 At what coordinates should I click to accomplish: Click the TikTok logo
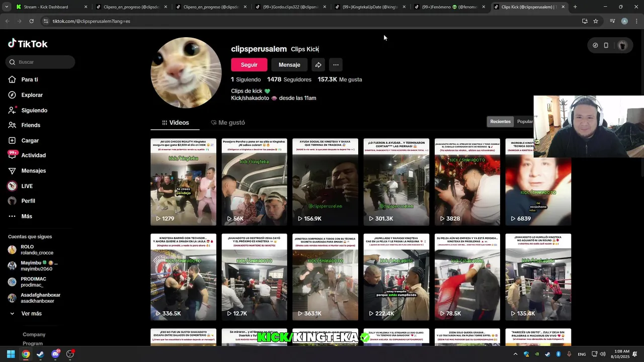pos(28,44)
